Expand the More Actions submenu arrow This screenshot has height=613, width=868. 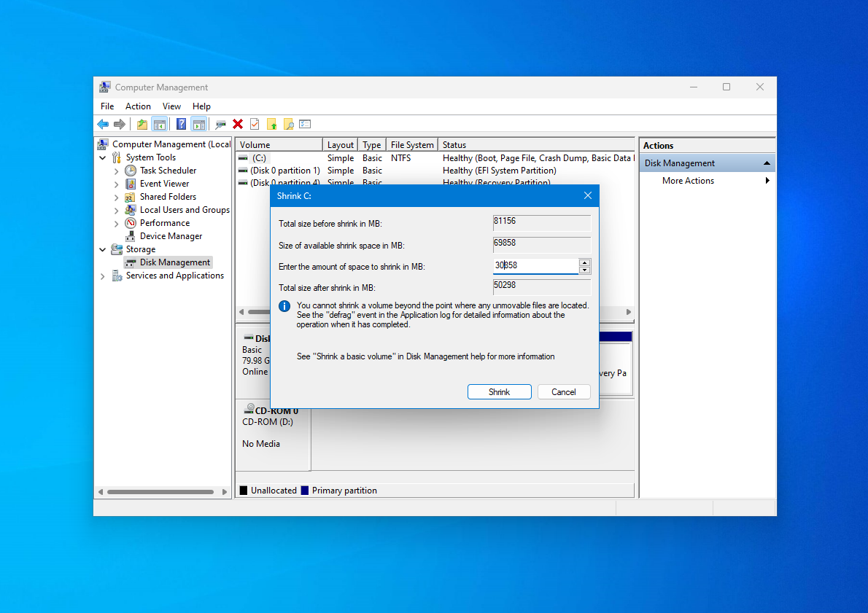click(x=767, y=180)
